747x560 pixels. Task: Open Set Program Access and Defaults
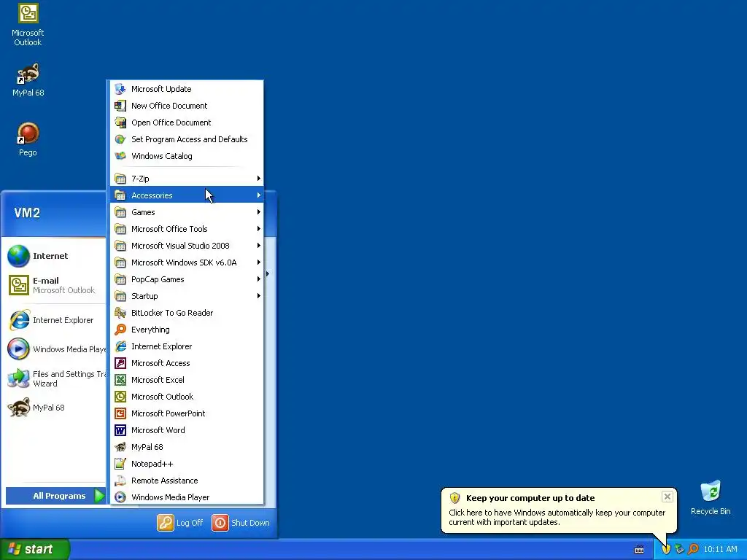tap(186, 139)
